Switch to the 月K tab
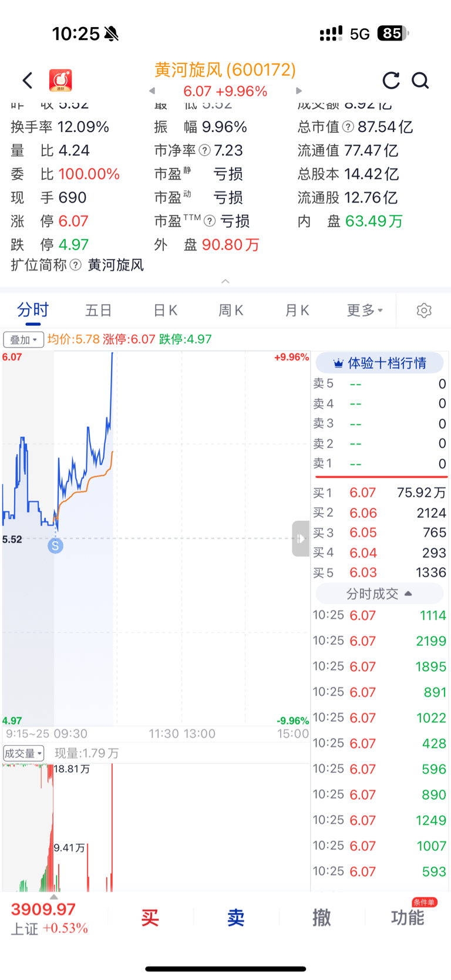 [x=297, y=310]
